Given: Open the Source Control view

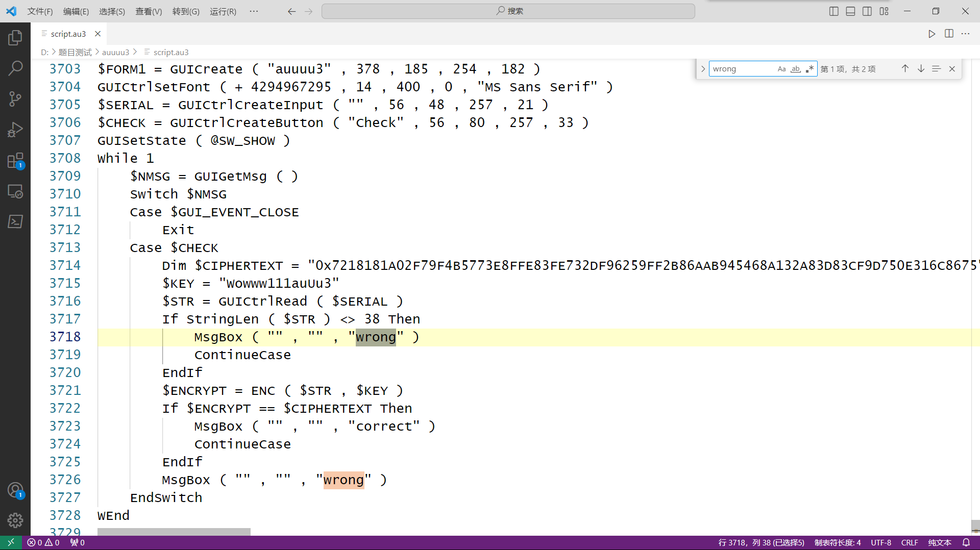Looking at the screenshot, I should [15, 98].
